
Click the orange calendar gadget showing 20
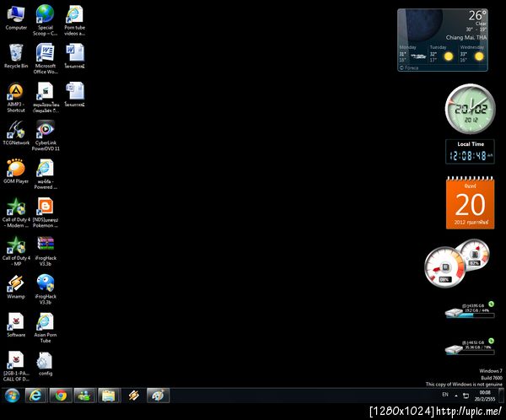pyautogui.click(x=471, y=202)
